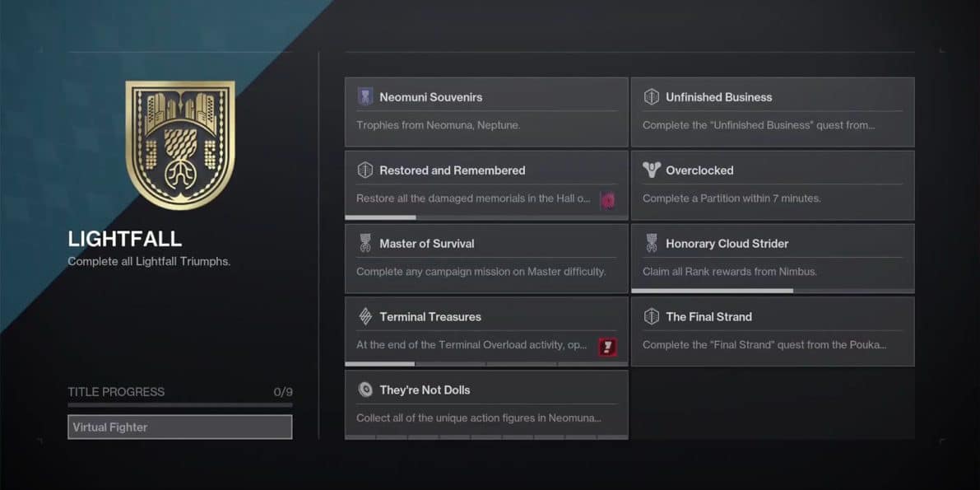Click 'Complete a Partition within 7 minutes.' text
The width and height of the screenshot is (980, 490).
pyautogui.click(x=732, y=198)
